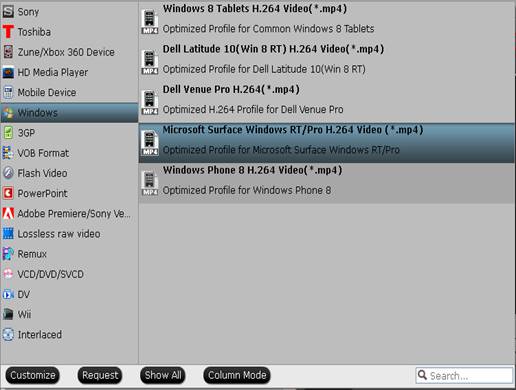Click the HD Media Player icon

(8, 72)
